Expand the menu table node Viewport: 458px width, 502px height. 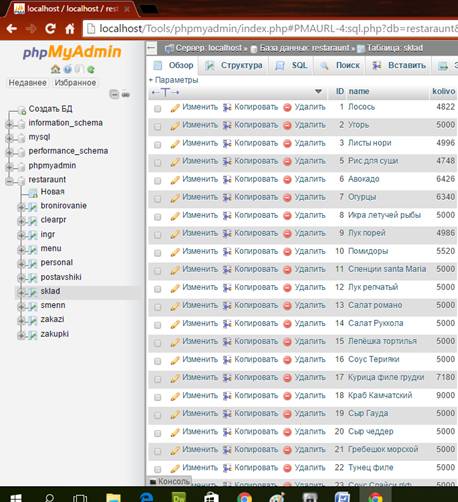[21, 249]
